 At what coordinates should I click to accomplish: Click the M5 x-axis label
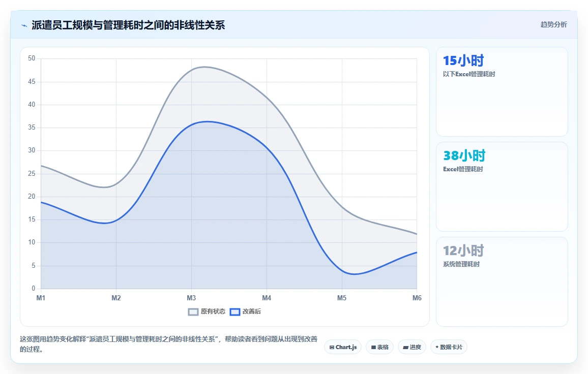(342, 298)
